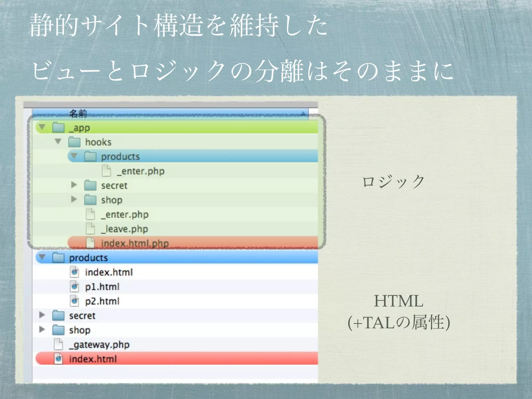Click the shop folder icon under hooks
Viewport: 532px width, 399px height.
[x=90, y=200]
